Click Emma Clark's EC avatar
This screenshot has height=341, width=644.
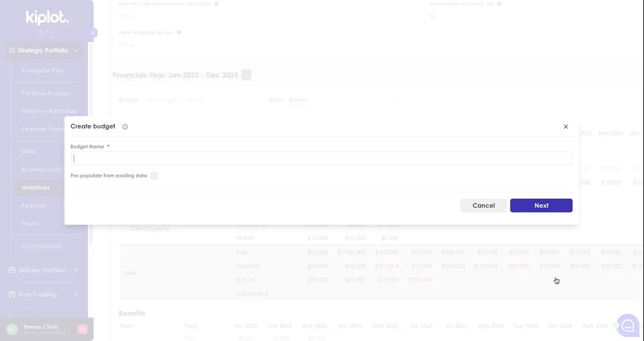12,329
